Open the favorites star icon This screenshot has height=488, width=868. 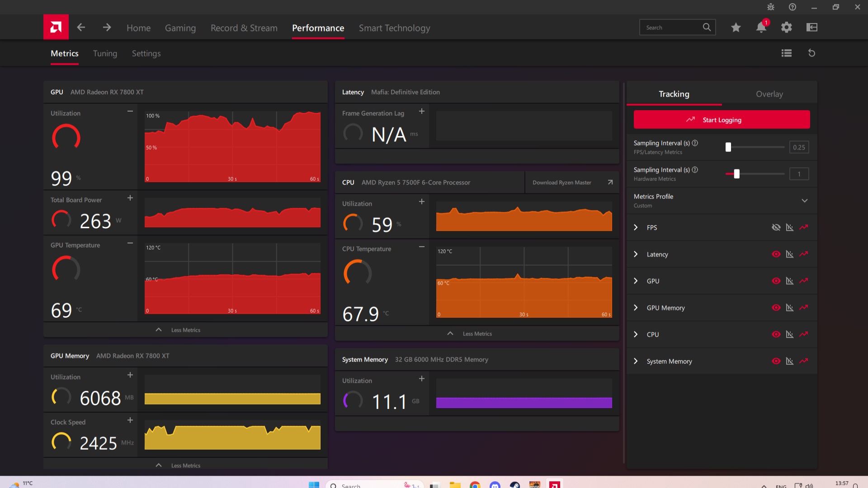(x=736, y=28)
